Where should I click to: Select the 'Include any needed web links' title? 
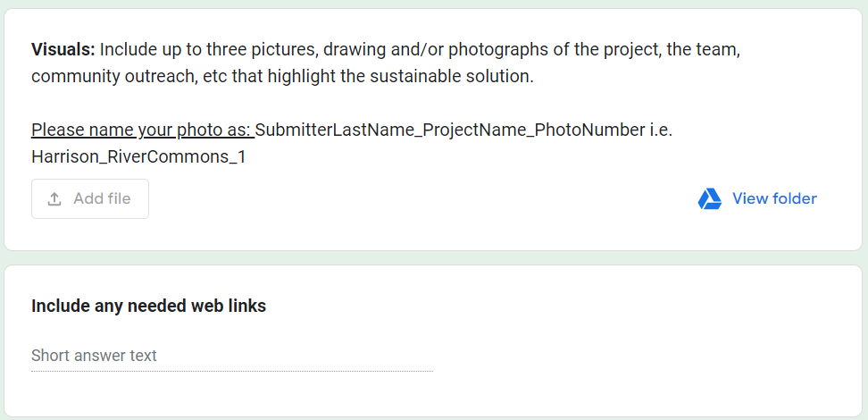148,306
